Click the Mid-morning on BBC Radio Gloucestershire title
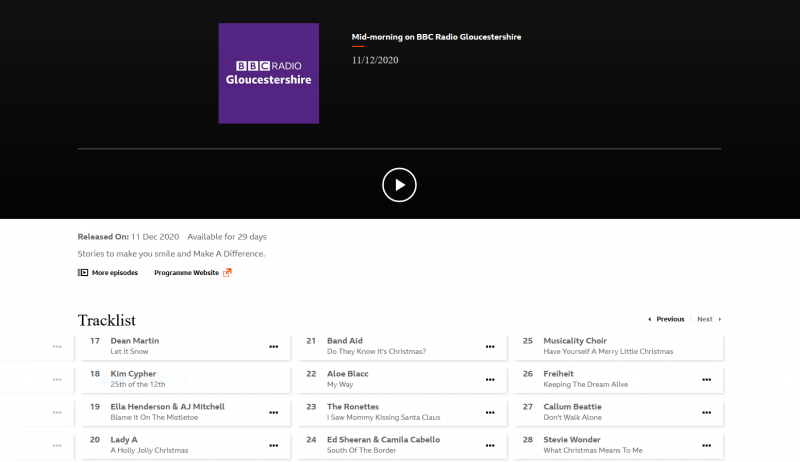This screenshot has width=800, height=462. (x=436, y=37)
